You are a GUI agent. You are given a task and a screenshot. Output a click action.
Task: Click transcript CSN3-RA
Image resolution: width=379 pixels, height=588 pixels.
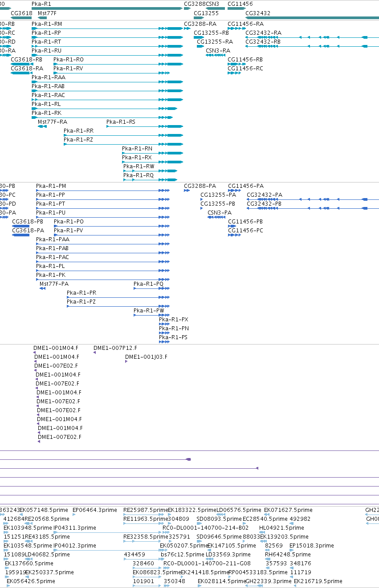tap(218, 51)
